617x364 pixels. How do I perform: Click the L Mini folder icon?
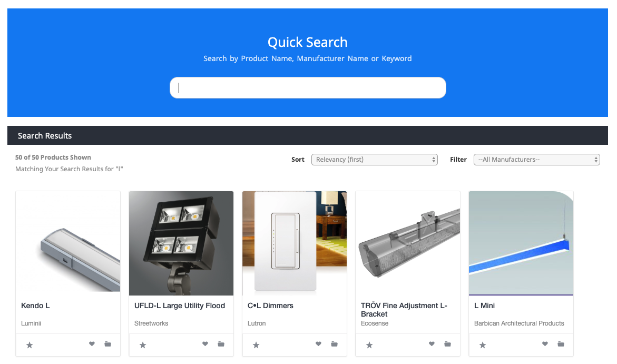(x=561, y=343)
